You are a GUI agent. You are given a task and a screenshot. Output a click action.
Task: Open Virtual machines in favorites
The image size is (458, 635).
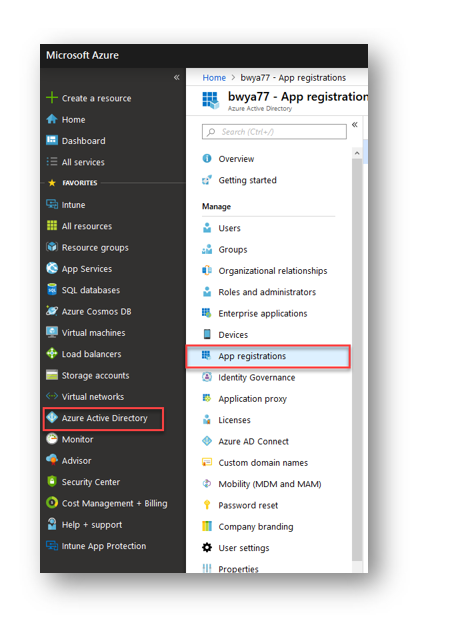coord(94,332)
